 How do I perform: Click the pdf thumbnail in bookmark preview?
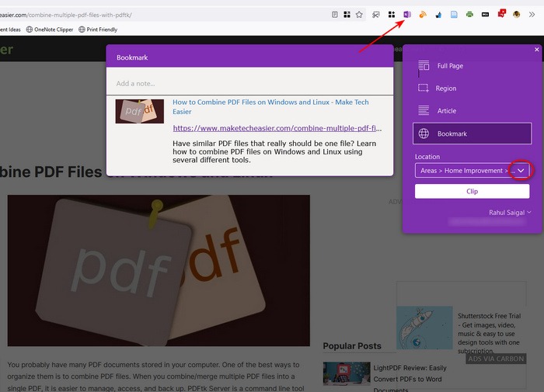tap(140, 111)
